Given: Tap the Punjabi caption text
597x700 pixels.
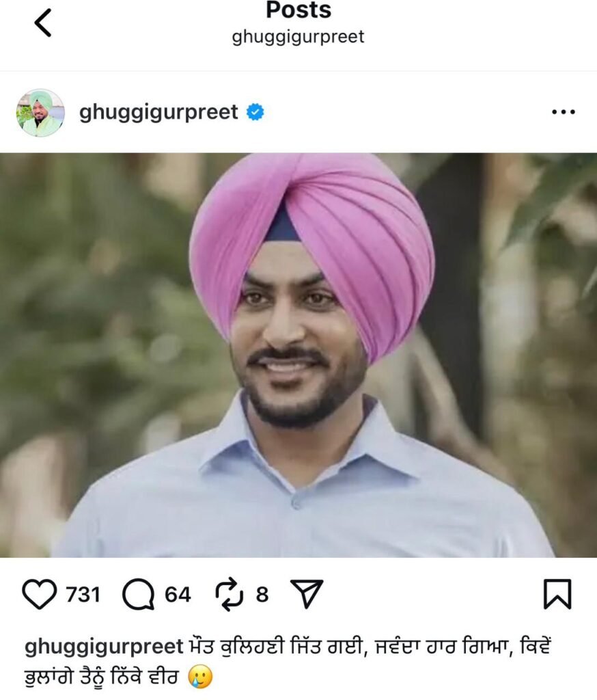Looking at the screenshot, I should pyautogui.click(x=288, y=662).
